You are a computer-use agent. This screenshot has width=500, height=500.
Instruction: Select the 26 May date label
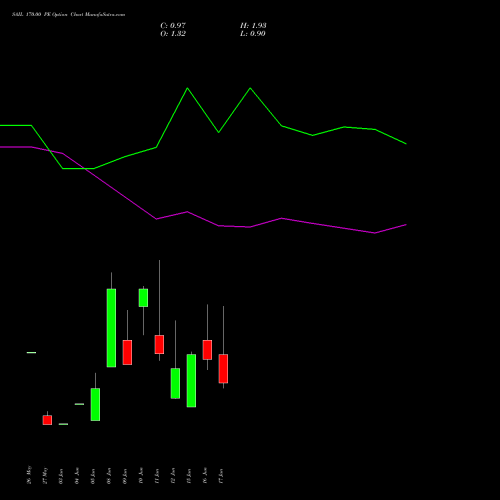[29, 475]
